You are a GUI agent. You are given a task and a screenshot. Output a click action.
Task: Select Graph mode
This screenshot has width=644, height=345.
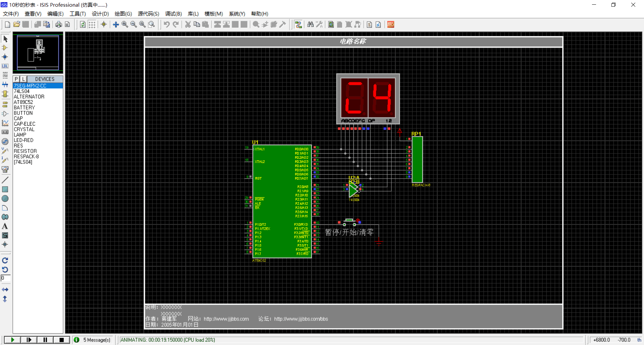coord(5,123)
